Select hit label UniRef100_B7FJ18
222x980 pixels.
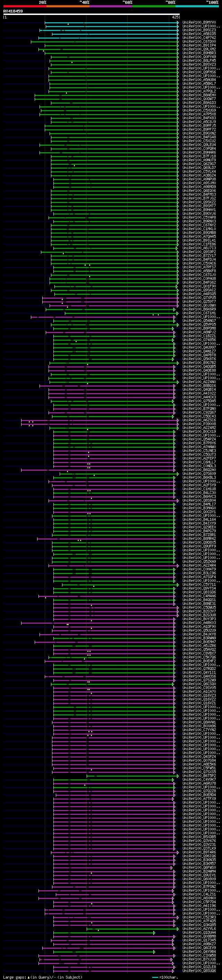(199, 156)
